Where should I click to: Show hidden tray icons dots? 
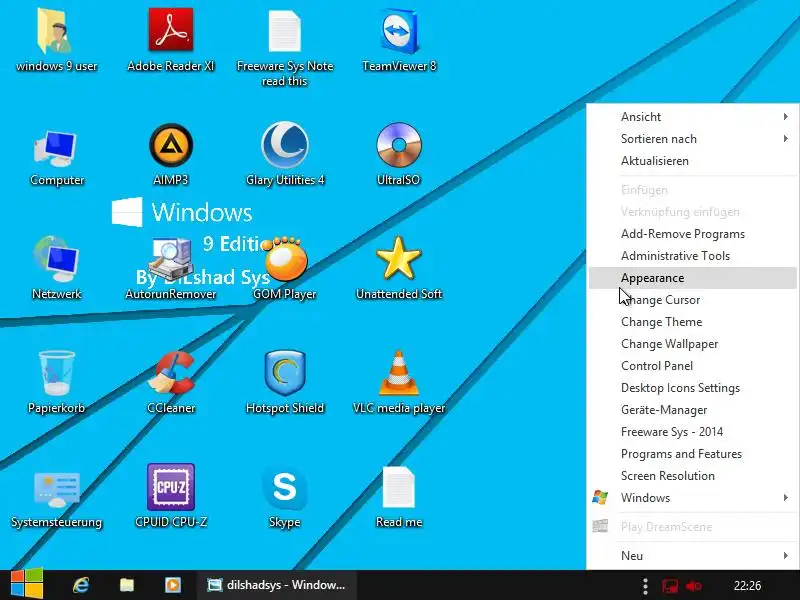click(x=645, y=586)
